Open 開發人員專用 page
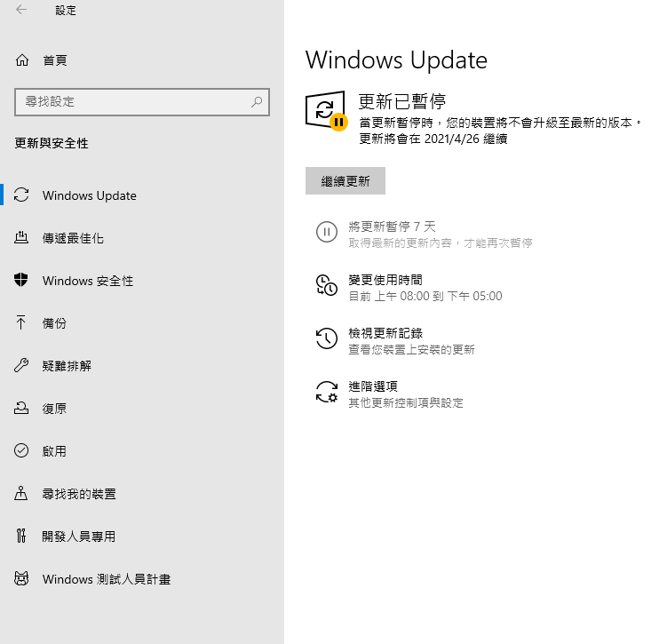 click(x=142, y=536)
